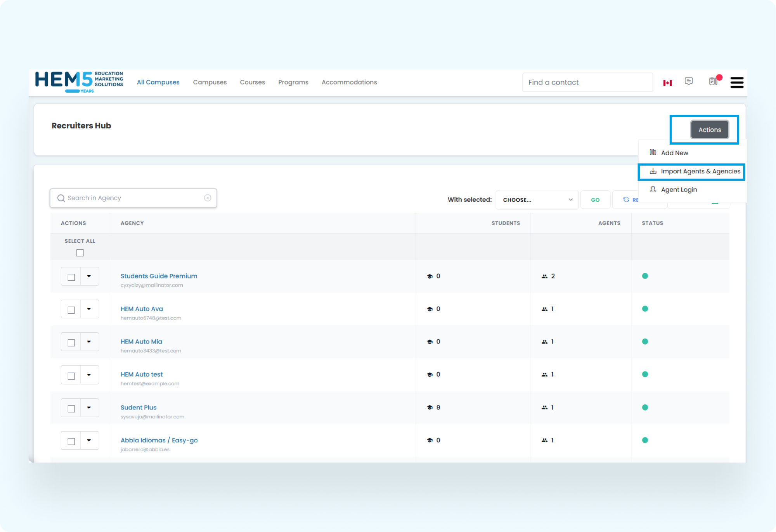This screenshot has height=532, width=776.
Task: Open the chat messages icon
Action: click(689, 81)
